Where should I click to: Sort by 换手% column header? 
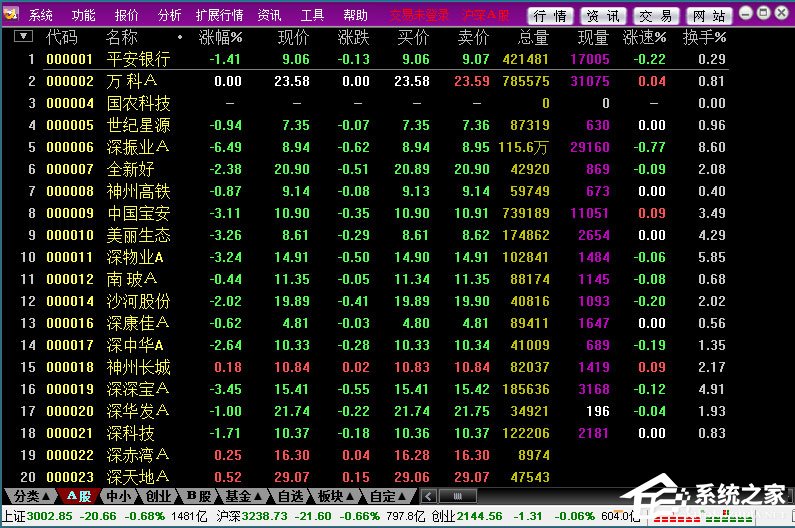point(704,37)
